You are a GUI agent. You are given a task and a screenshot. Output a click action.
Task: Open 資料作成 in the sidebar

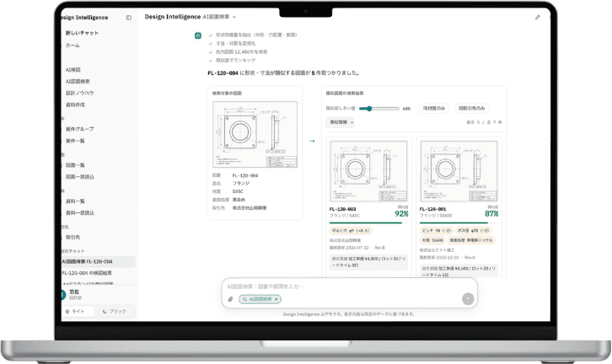click(75, 105)
